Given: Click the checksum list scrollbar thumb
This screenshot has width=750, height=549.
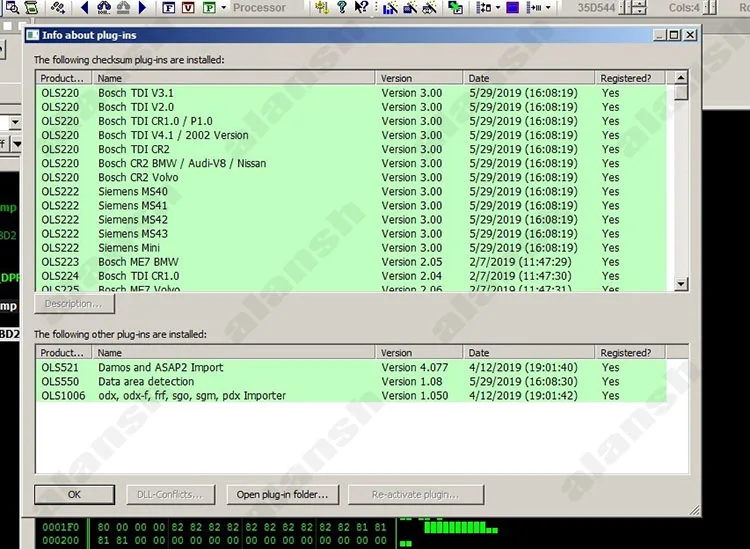Looking at the screenshot, I should point(681,92).
